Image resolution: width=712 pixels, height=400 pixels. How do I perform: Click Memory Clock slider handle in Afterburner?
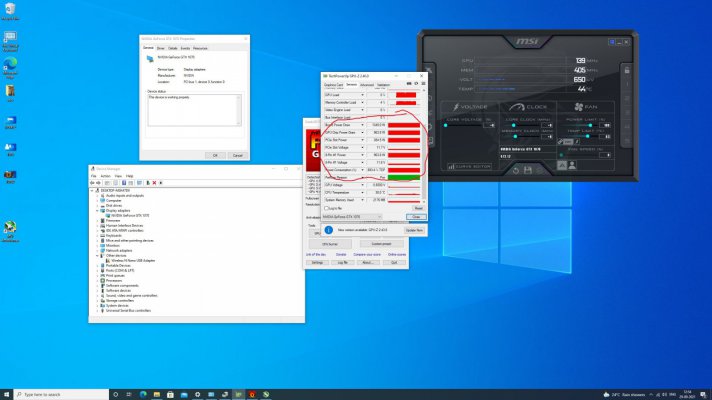[x=515, y=136]
